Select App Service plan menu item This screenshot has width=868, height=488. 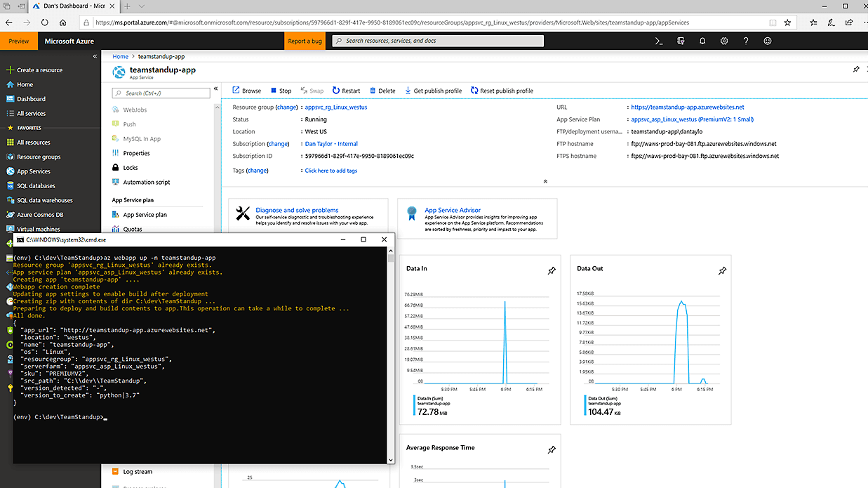pos(145,215)
